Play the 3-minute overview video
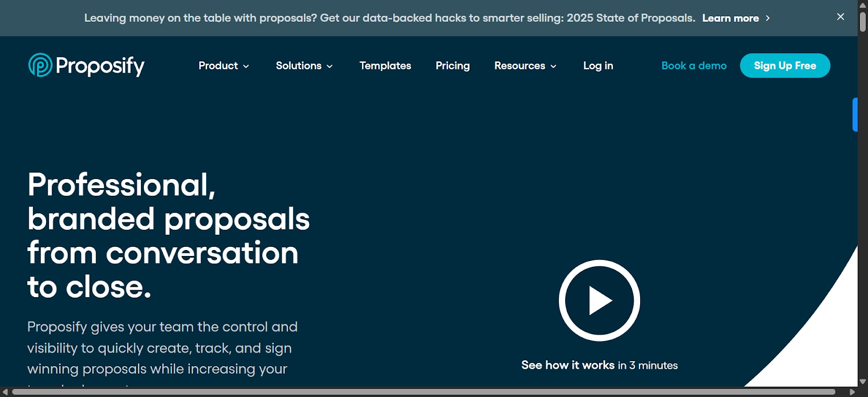Screen dimensions: 868x397 (x=599, y=300)
